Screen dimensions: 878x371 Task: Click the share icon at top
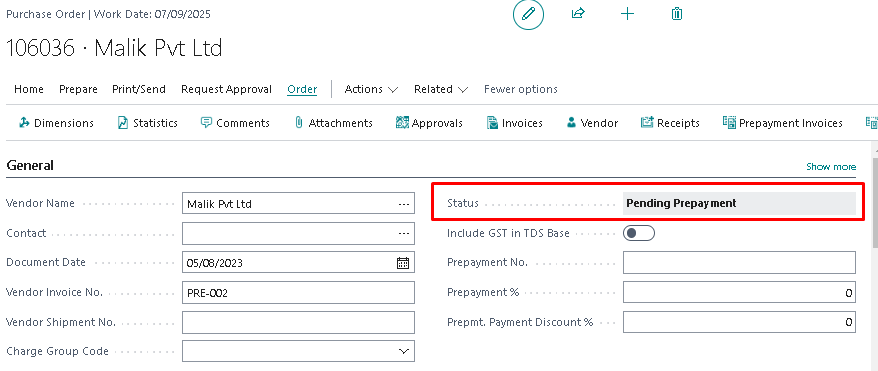578,13
